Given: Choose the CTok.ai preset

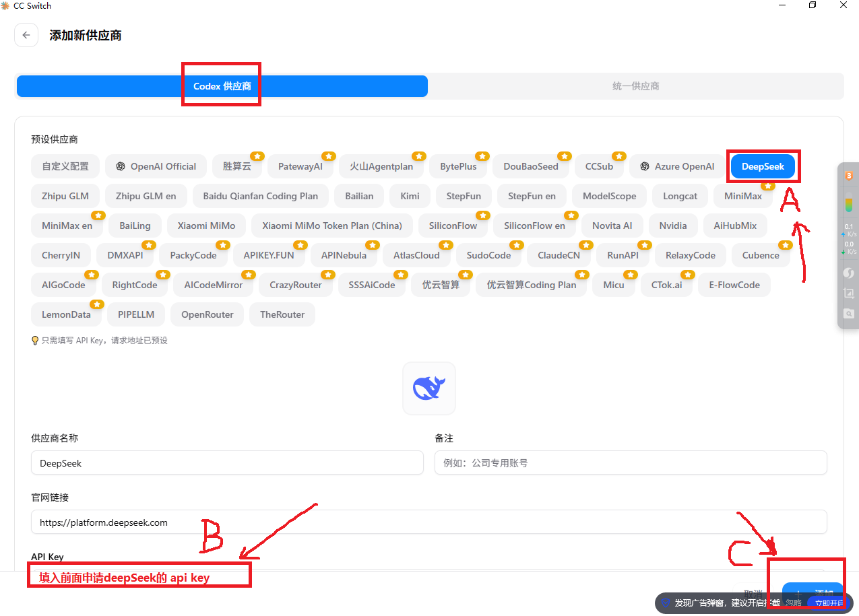Looking at the screenshot, I should (666, 285).
